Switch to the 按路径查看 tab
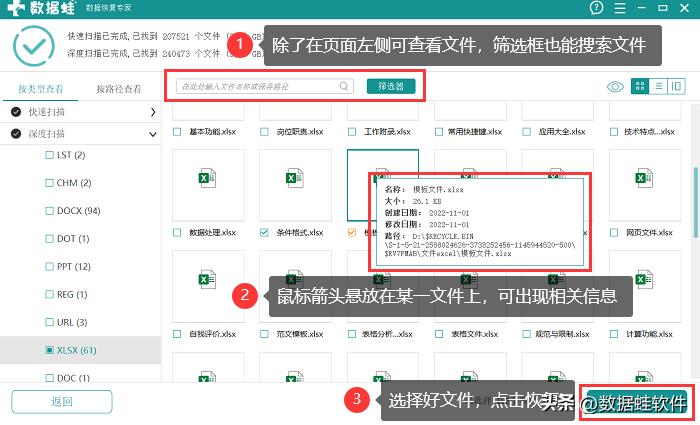The height and width of the screenshot is (425, 700). [119, 88]
